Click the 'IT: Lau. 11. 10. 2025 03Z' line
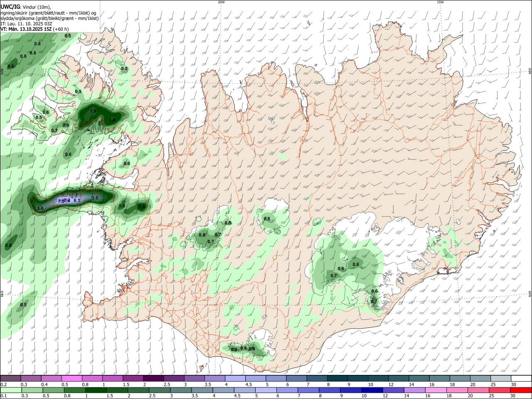The width and height of the screenshot is (532, 399). (26, 24)
